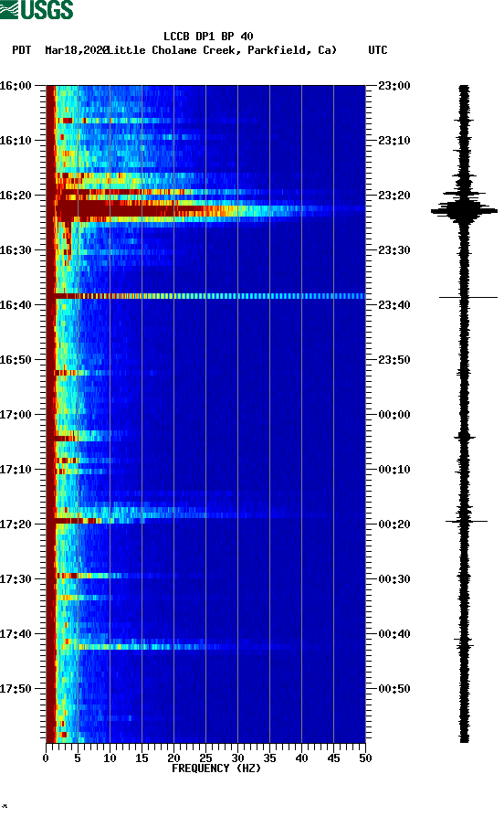The height and width of the screenshot is (816, 504).
Task: Click the 23:50 UTC time label
Action: click(394, 360)
